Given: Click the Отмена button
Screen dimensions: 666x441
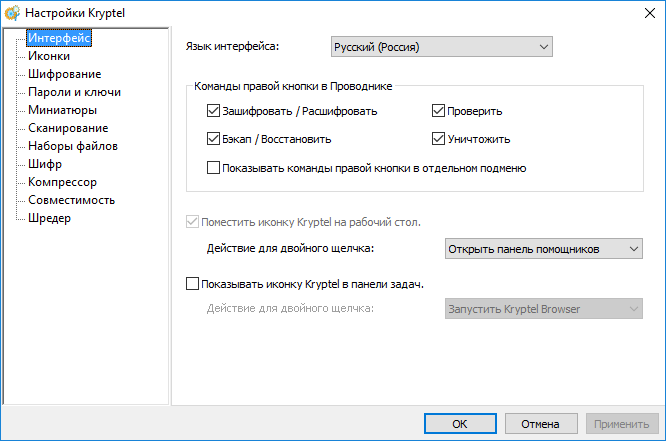Looking at the screenshot, I should (539, 423).
